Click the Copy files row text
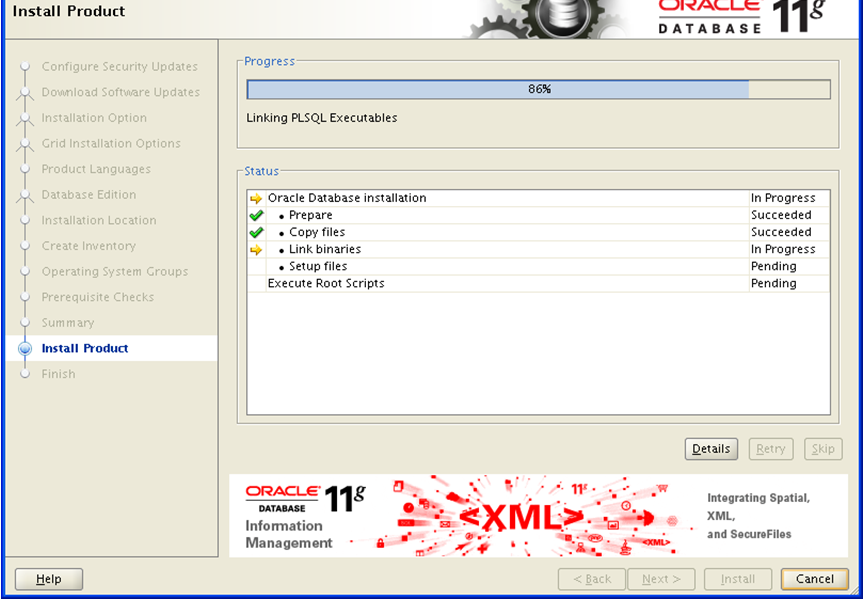This screenshot has width=863, height=601. click(317, 232)
